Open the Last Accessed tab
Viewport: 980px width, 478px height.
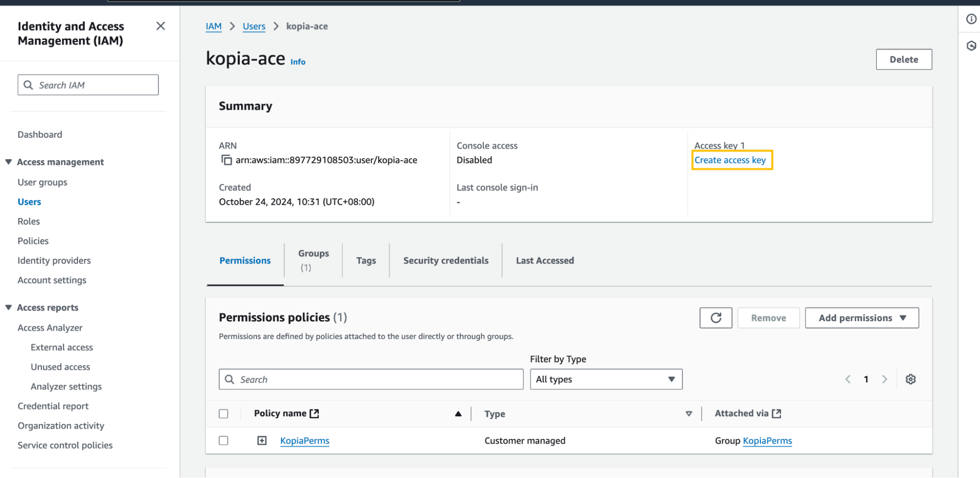click(545, 261)
